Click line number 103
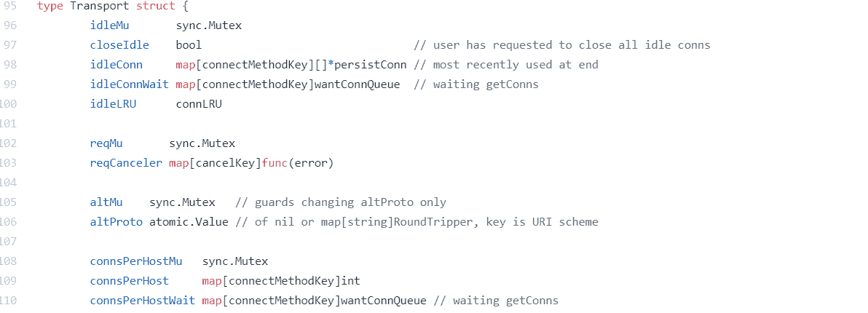 [x=8, y=163]
